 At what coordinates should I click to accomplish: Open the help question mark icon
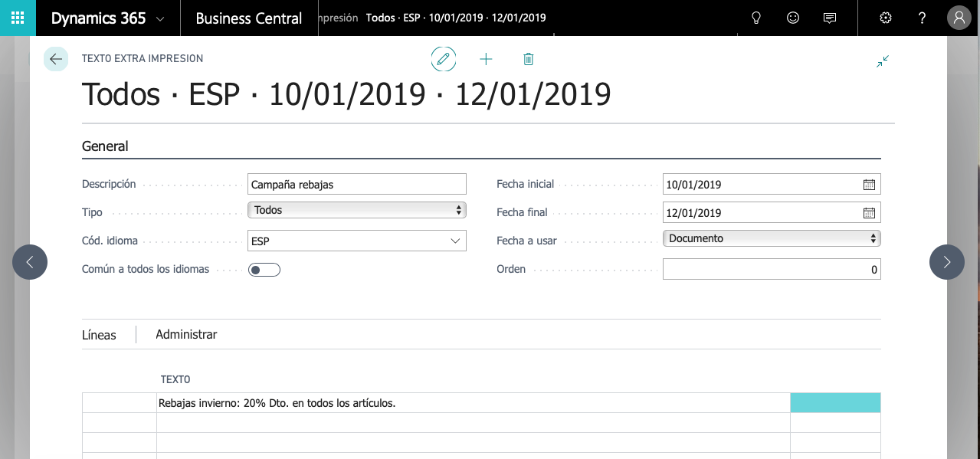[x=923, y=18]
